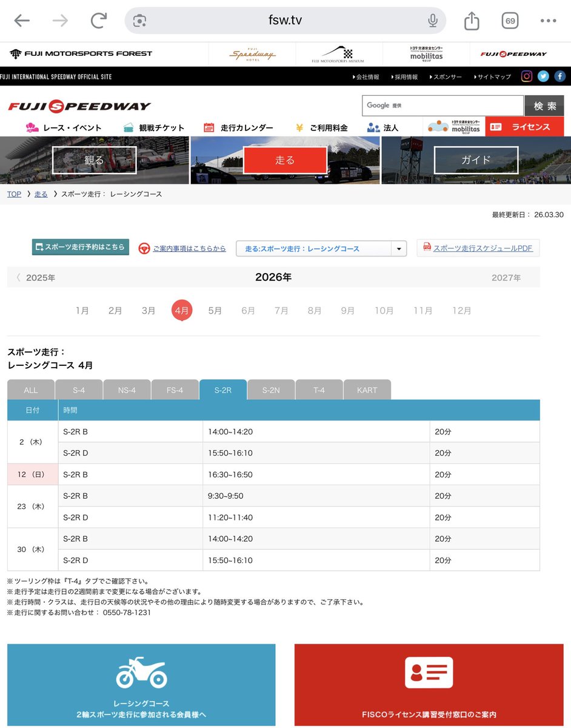The height and width of the screenshot is (728, 571).
Task: Click the 16:30~16:50 time cell
Action: coord(316,474)
